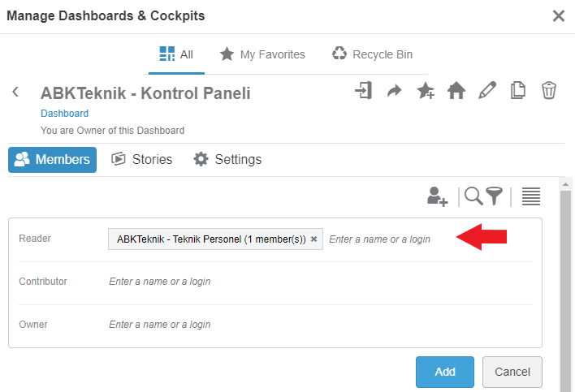Viewport: 575px width, 392px height.
Task: Toggle the list view lines icon
Action: 531,196
